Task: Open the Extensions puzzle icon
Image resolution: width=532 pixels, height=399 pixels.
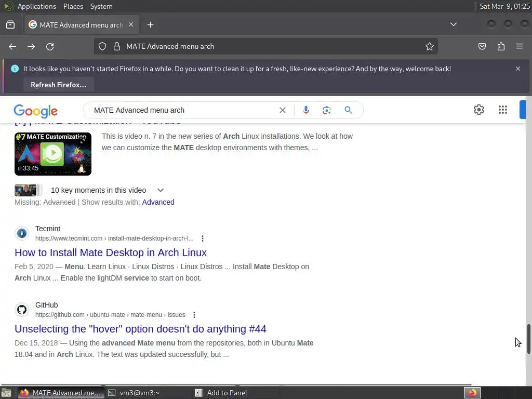Action: pos(501,46)
